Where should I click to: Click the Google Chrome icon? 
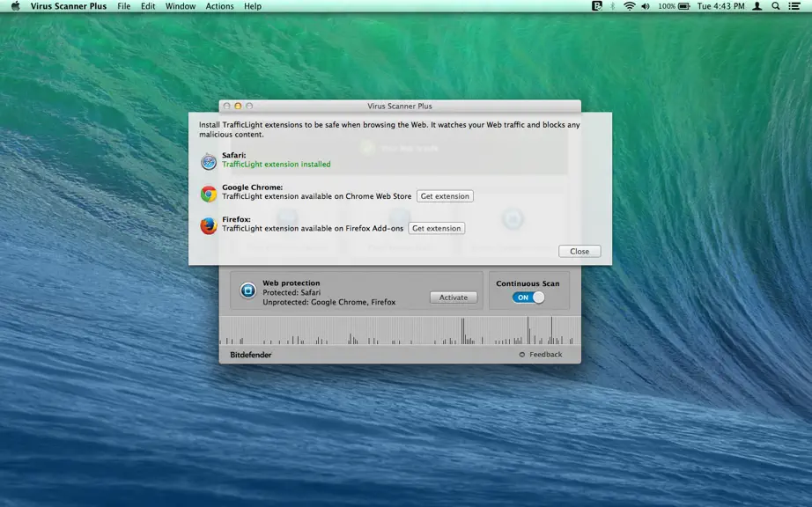(x=209, y=194)
